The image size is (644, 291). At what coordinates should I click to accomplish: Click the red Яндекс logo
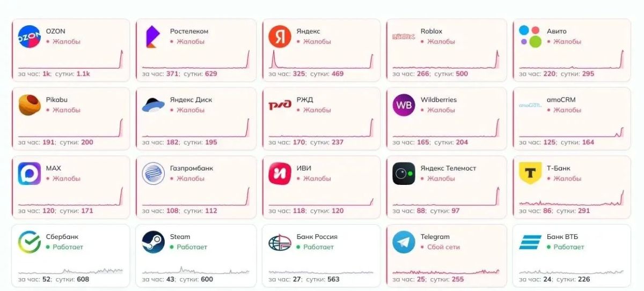280,36
